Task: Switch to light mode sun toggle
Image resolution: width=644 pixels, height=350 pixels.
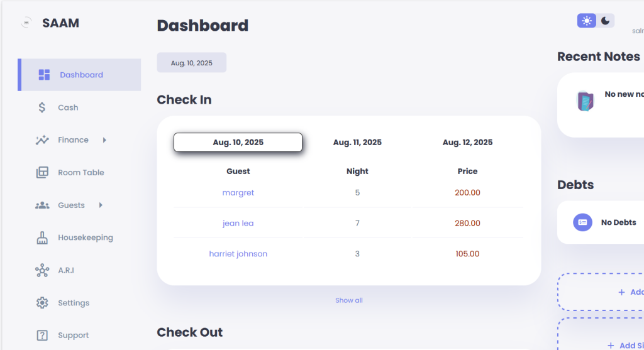Action: tap(587, 21)
